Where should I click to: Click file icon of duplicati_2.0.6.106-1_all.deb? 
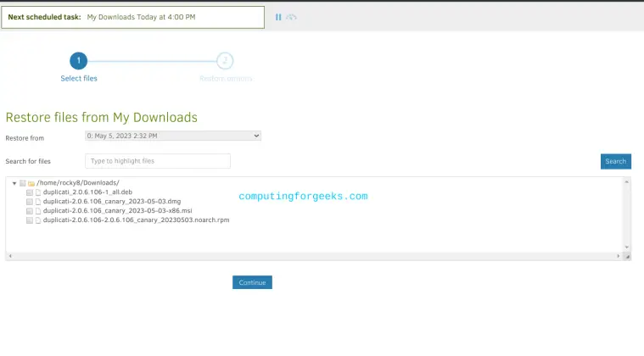(x=38, y=192)
